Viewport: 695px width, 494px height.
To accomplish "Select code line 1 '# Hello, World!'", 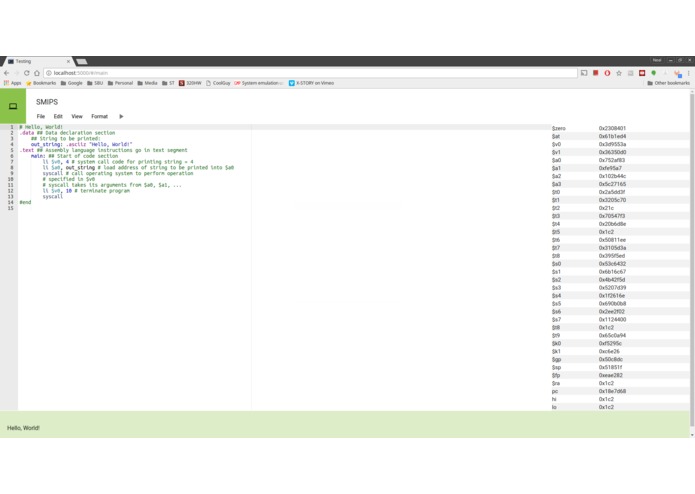I will tap(41, 127).
